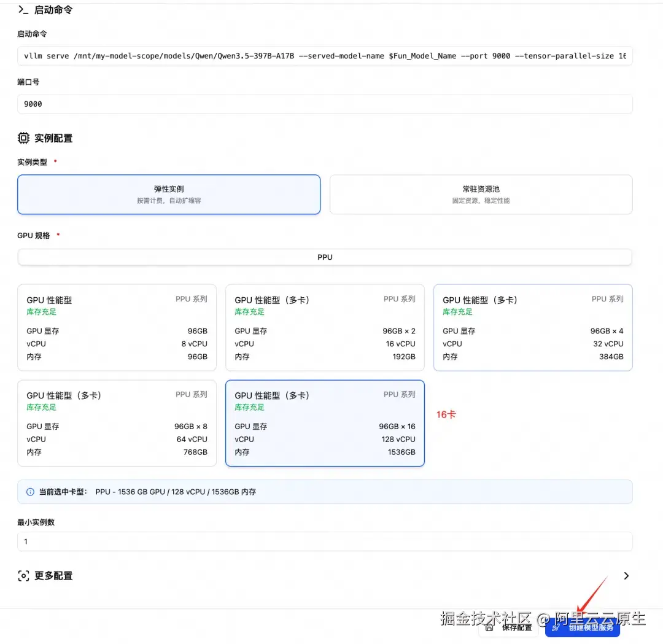
Task: Click the gear icon beside 更多配置
Action: tap(23, 576)
